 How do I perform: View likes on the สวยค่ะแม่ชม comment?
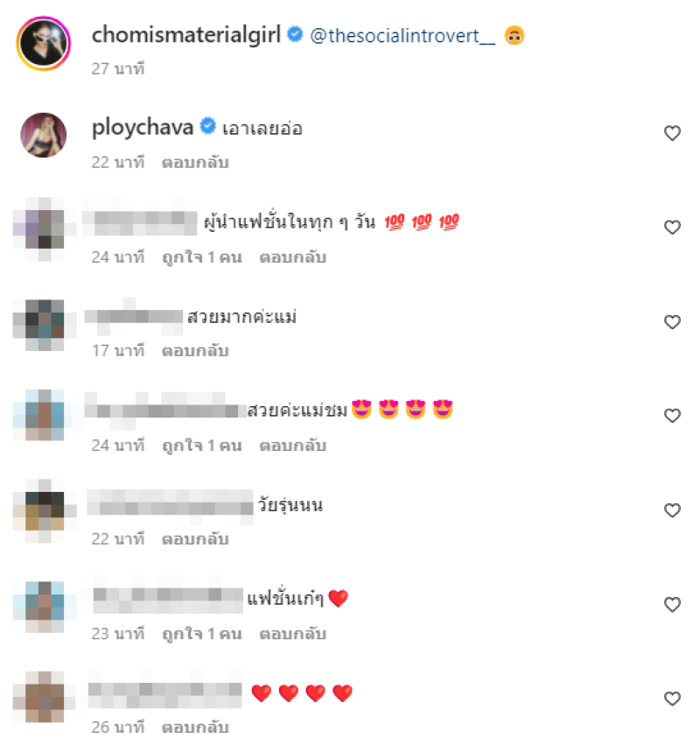202,446
